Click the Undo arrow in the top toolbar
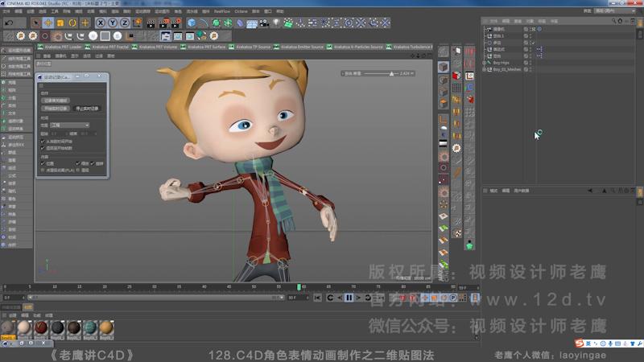This screenshot has height=362, width=644. [x=9, y=23]
